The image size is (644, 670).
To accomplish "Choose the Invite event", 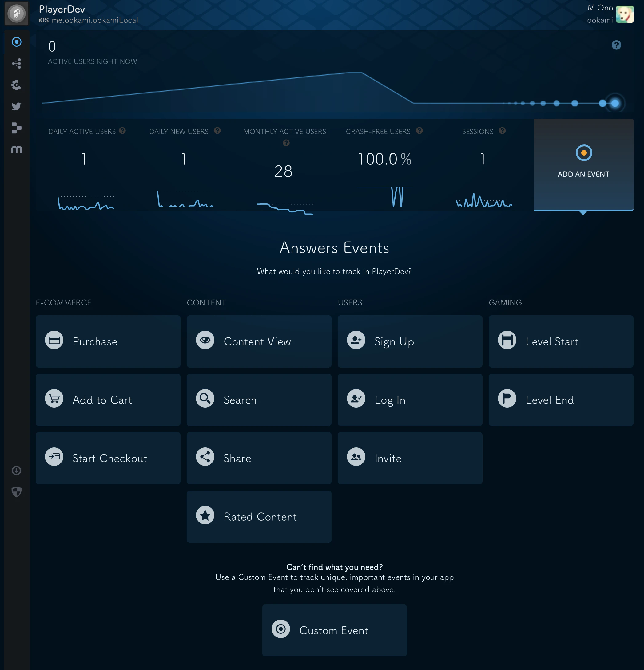I will 410,459.
